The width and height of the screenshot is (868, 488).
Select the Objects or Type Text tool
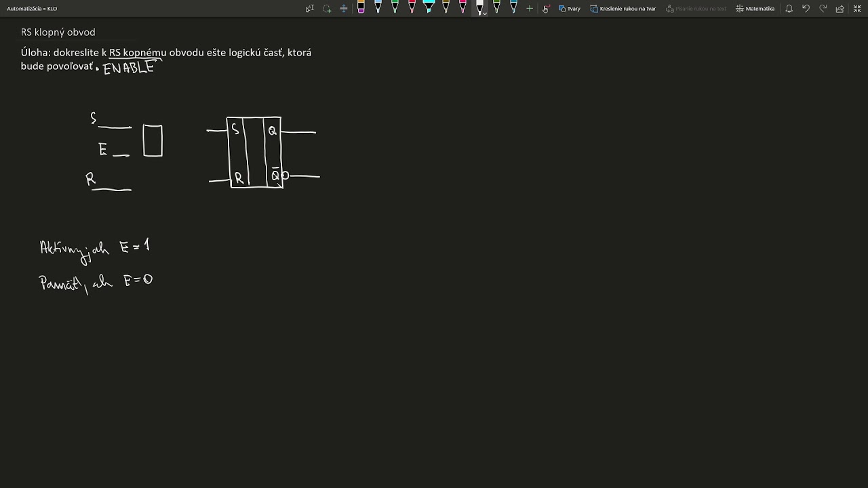coord(310,9)
